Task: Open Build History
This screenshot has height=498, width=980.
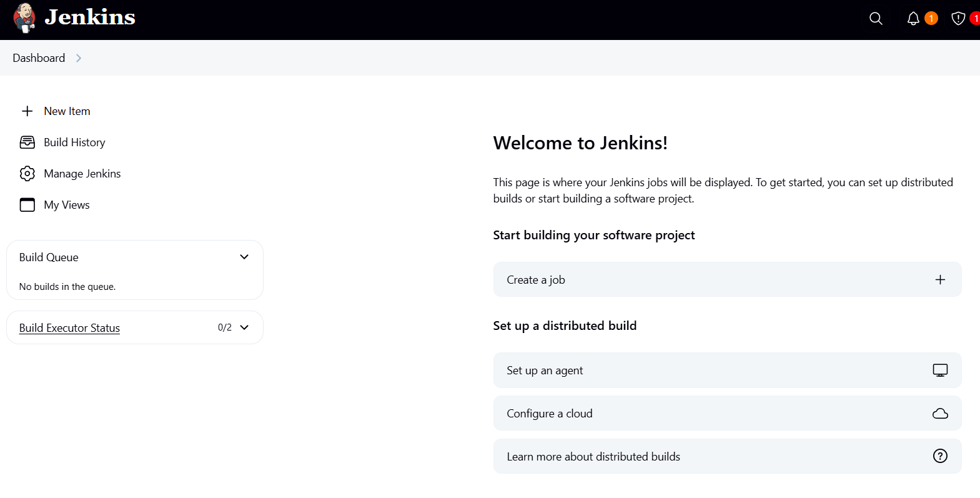Action: (x=74, y=142)
